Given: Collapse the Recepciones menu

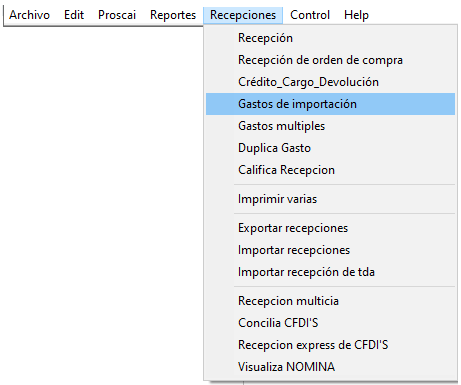Looking at the screenshot, I should [243, 15].
